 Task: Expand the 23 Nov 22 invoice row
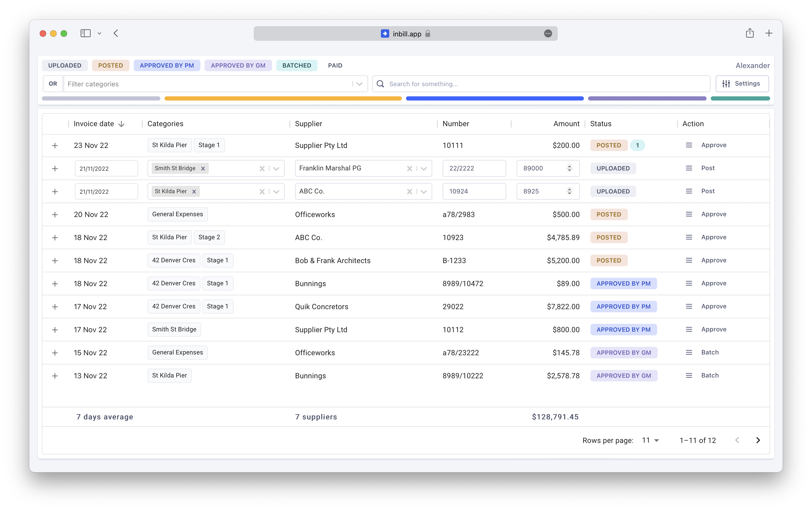pos(55,146)
